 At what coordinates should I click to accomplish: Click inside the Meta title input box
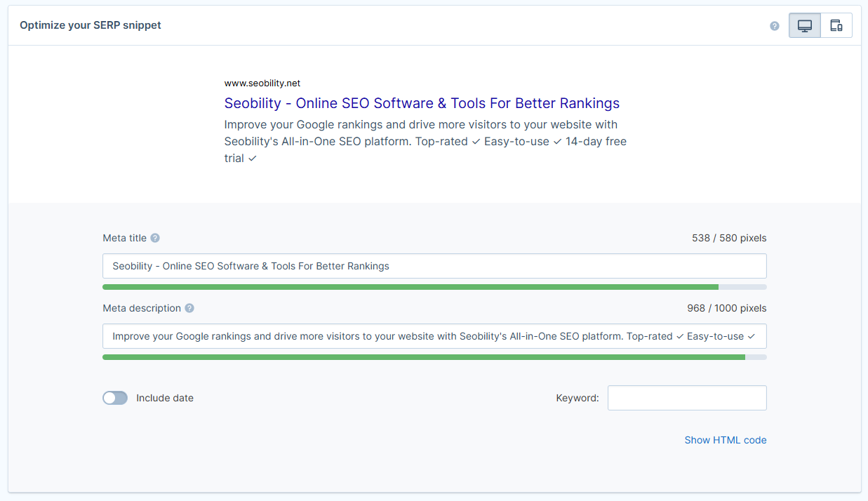click(434, 266)
